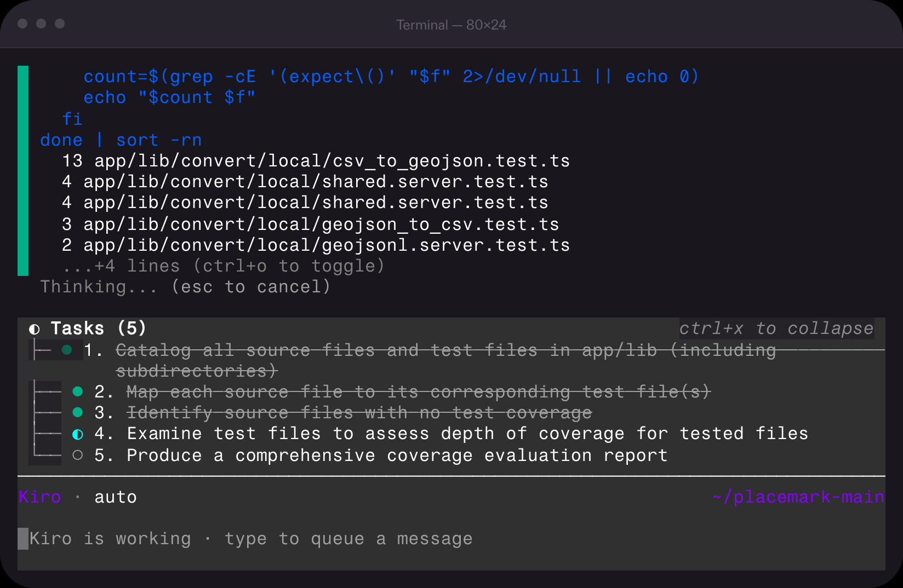
Task: Click green status dot beside task 2
Action: click(x=78, y=391)
